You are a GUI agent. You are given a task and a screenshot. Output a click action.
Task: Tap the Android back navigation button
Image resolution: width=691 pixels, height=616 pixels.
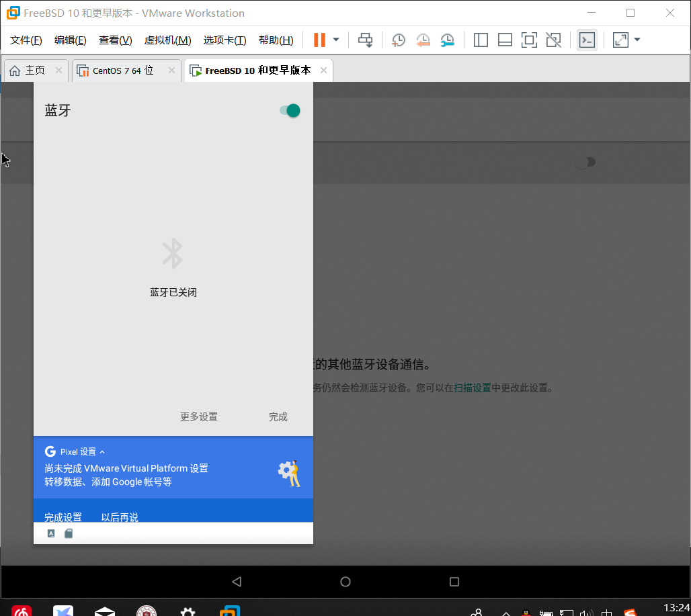coord(237,582)
